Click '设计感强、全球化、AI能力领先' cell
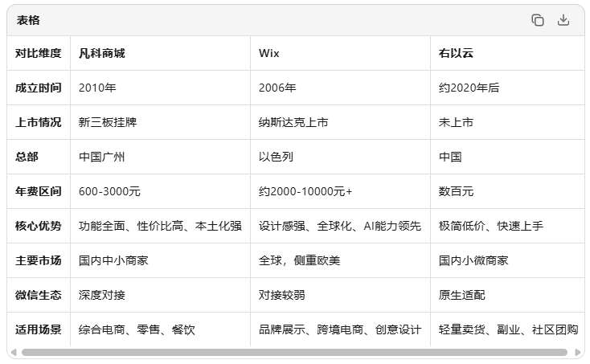The image size is (590, 364). pos(340,226)
